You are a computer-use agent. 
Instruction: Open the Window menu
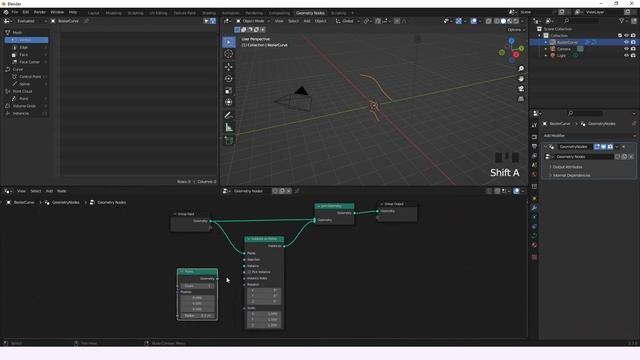coord(57,12)
